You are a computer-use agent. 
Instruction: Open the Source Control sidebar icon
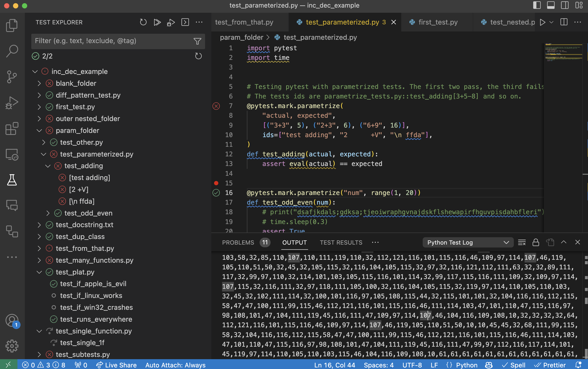pos(11,77)
